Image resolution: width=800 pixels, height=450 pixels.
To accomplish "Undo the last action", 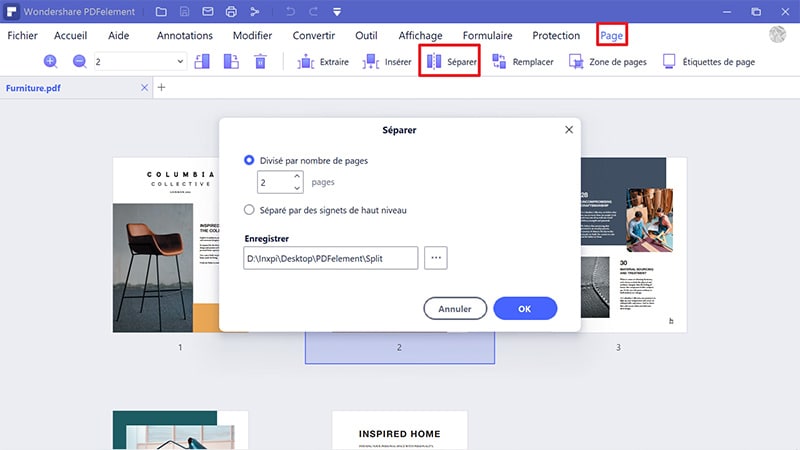I will pos(290,11).
